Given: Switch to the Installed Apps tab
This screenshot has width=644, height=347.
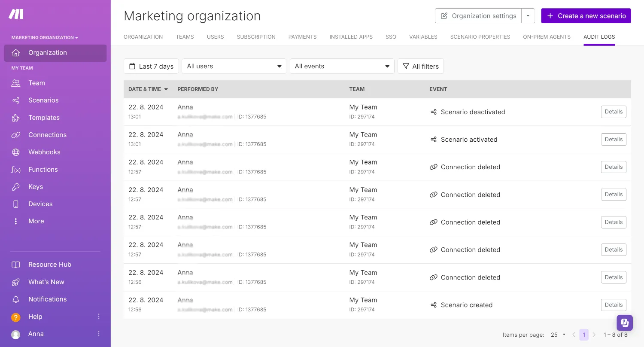Looking at the screenshot, I should point(351,37).
